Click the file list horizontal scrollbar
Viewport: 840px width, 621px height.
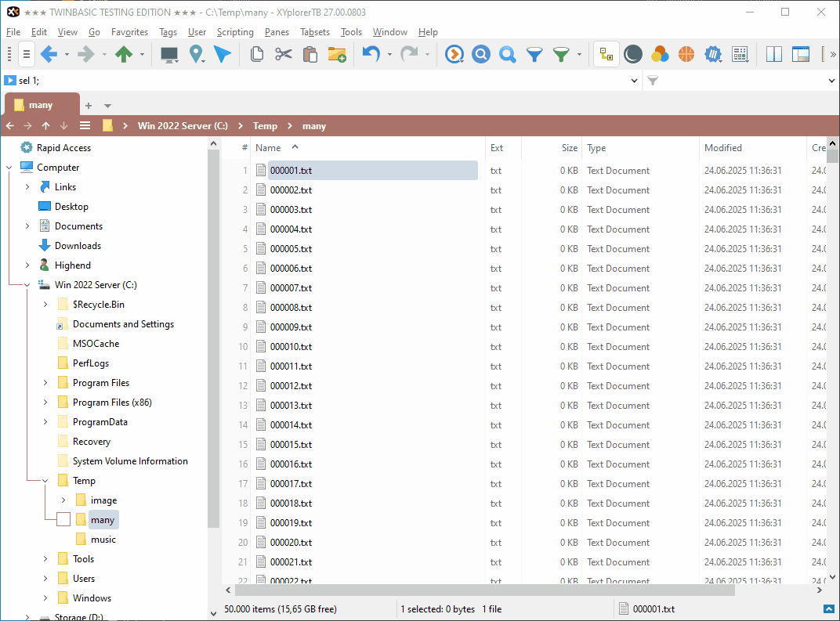486,591
